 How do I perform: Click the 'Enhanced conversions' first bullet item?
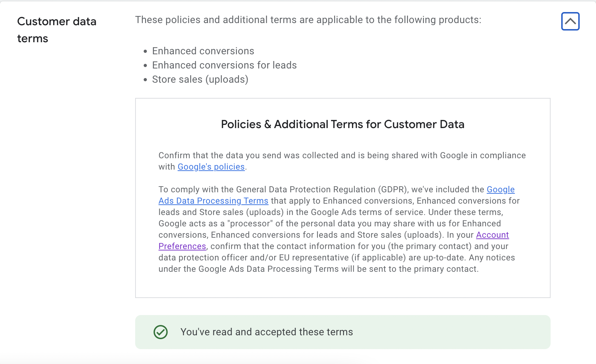[x=203, y=51]
